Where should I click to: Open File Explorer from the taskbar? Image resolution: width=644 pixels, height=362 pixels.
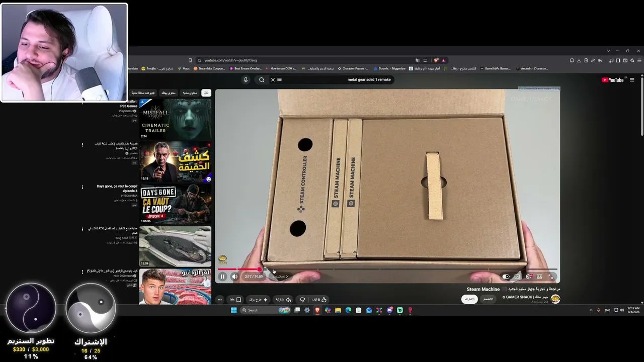pos(338,310)
